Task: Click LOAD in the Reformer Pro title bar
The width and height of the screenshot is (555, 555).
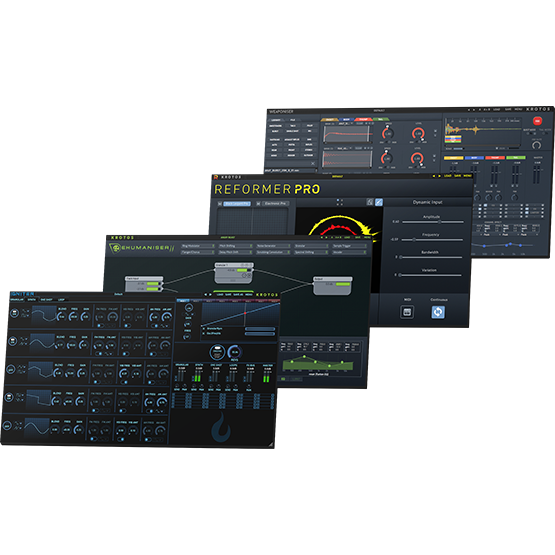Action: [448, 176]
